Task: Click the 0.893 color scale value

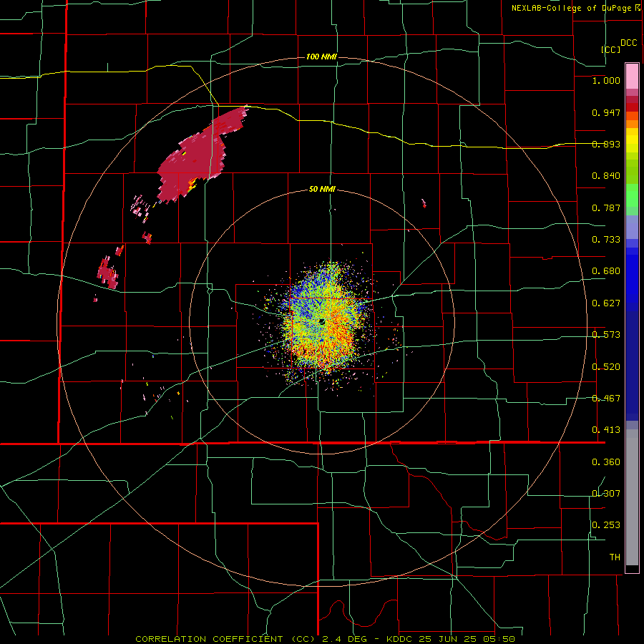Action: pyautogui.click(x=606, y=144)
